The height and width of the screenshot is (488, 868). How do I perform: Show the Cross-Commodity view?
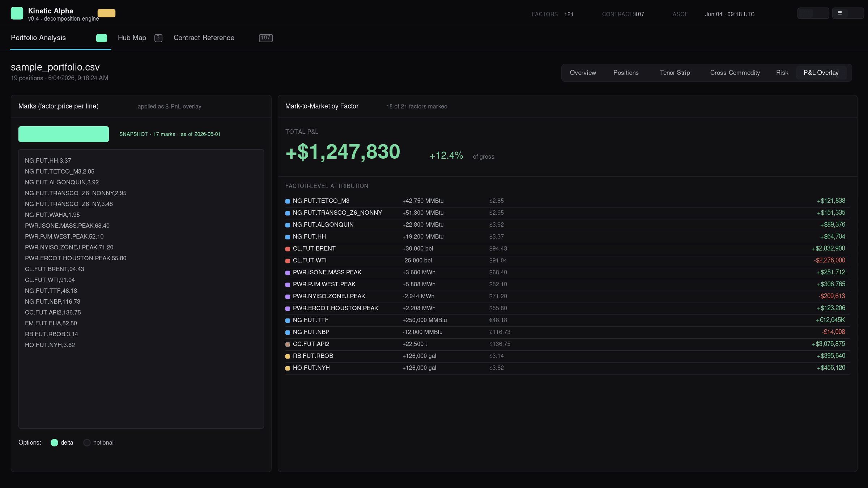coord(735,73)
